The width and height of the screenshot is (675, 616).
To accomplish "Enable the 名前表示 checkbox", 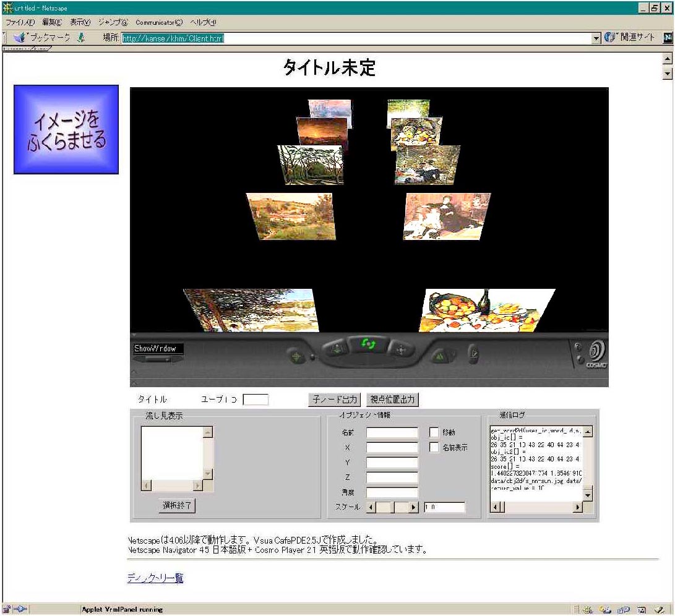I will (x=434, y=448).
